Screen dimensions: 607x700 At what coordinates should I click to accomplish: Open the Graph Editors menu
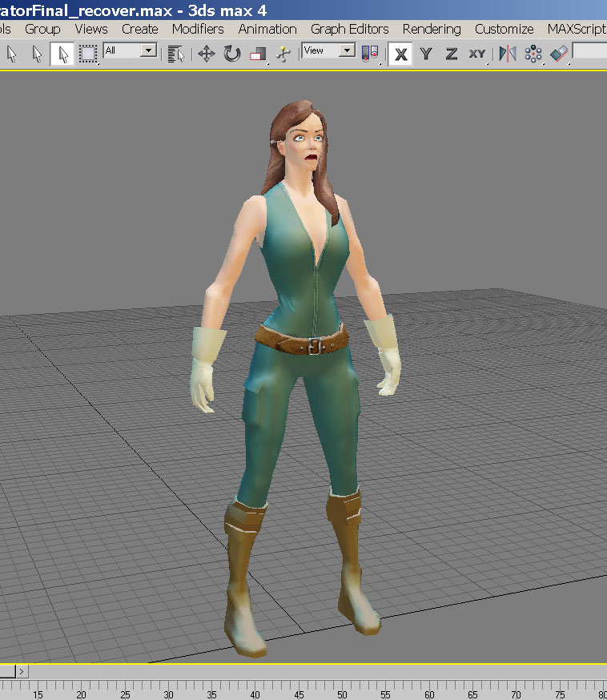pos(350,29)
